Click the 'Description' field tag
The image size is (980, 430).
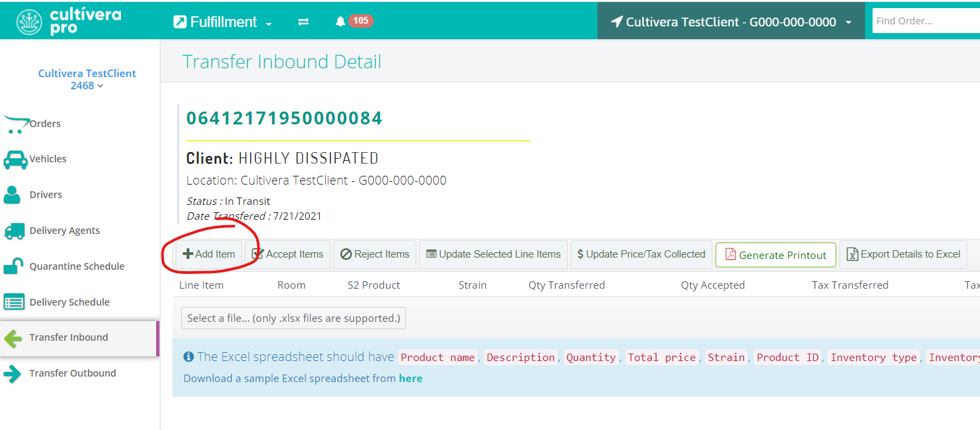pos(520,358)
